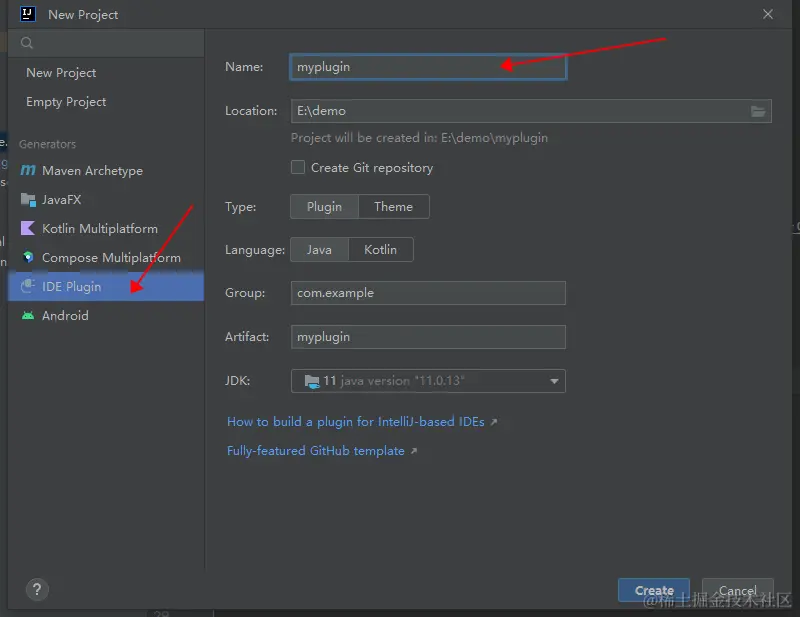Click the Generators section heading text
The image size is (800, 617).
[47, 144]
